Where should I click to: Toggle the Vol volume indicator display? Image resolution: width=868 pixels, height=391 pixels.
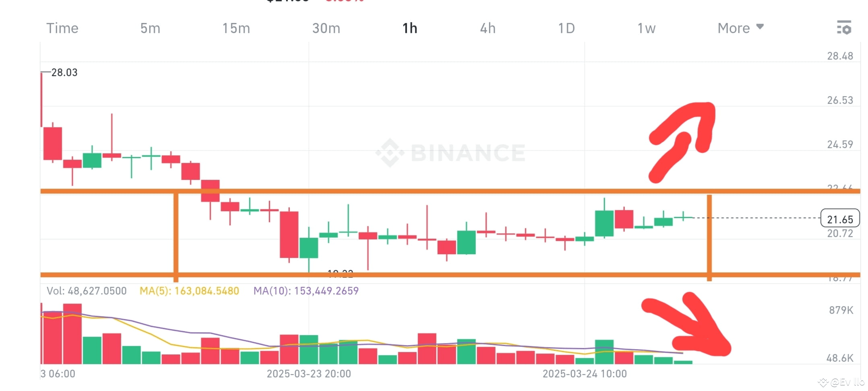pos(87,290)
